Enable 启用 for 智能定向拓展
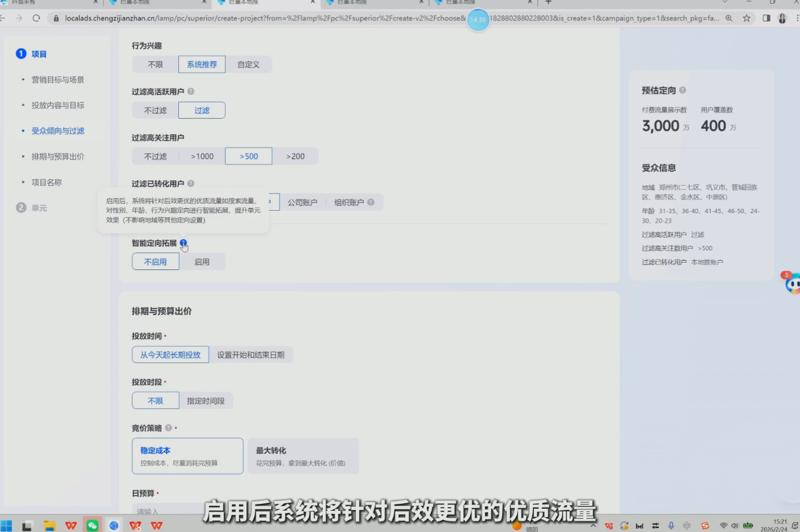 coord(203,261)
